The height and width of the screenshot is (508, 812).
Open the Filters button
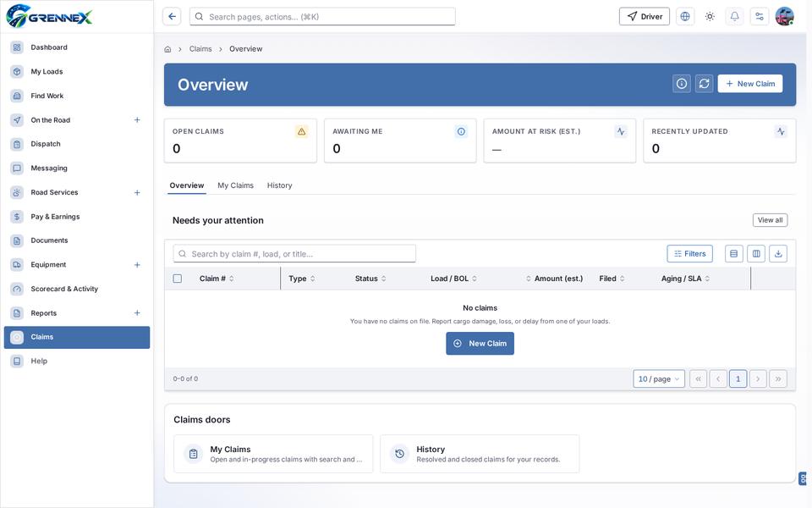[x=690, y=253]
